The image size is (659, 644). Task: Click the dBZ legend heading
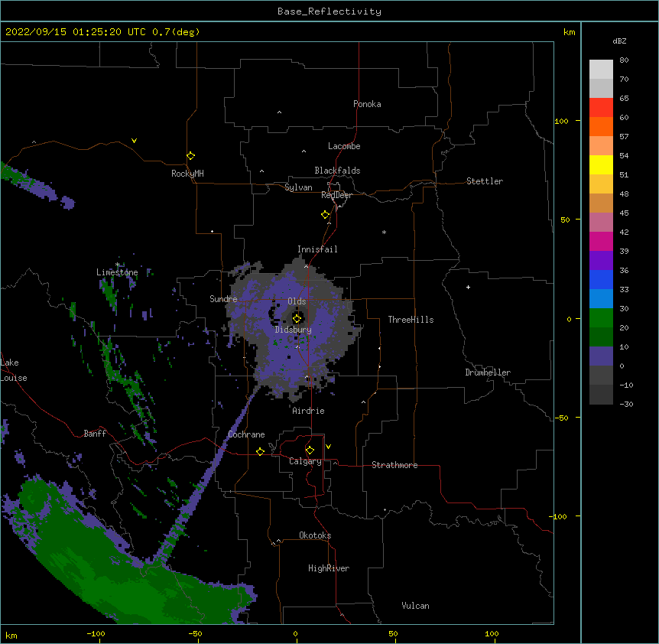click(619, 41)
